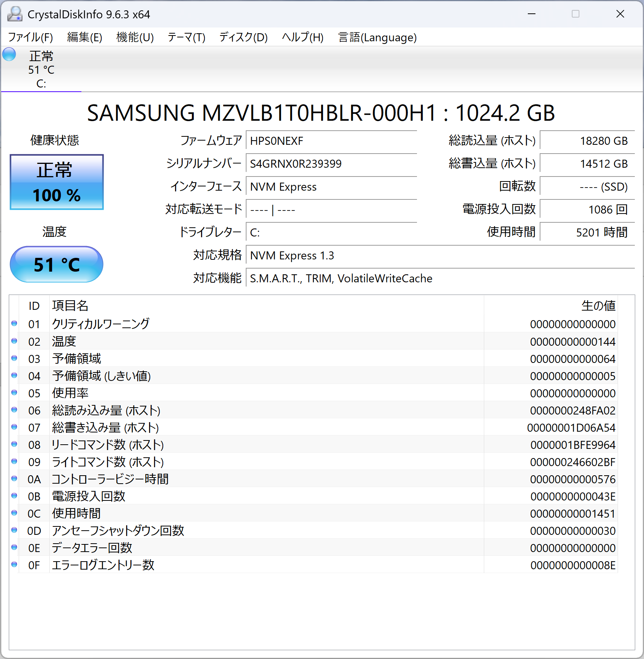This screenshot has height=659, width=644.
Task: Click status dot for アンセーフシャットダウン回数 row
Action: (14, 530)
